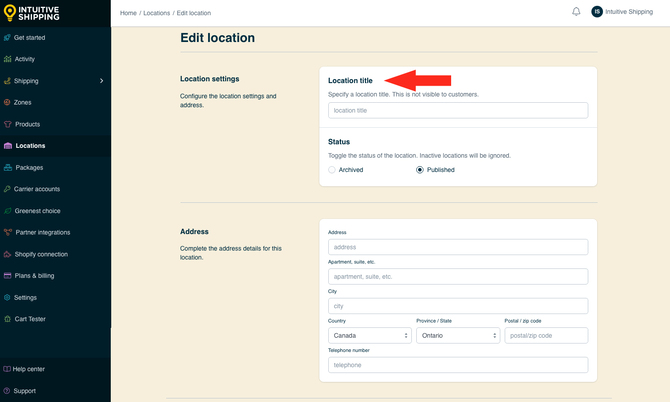Click the 'Edit location' page heading
The height and width of the screenshot is (402, 670).
point(217,38)
